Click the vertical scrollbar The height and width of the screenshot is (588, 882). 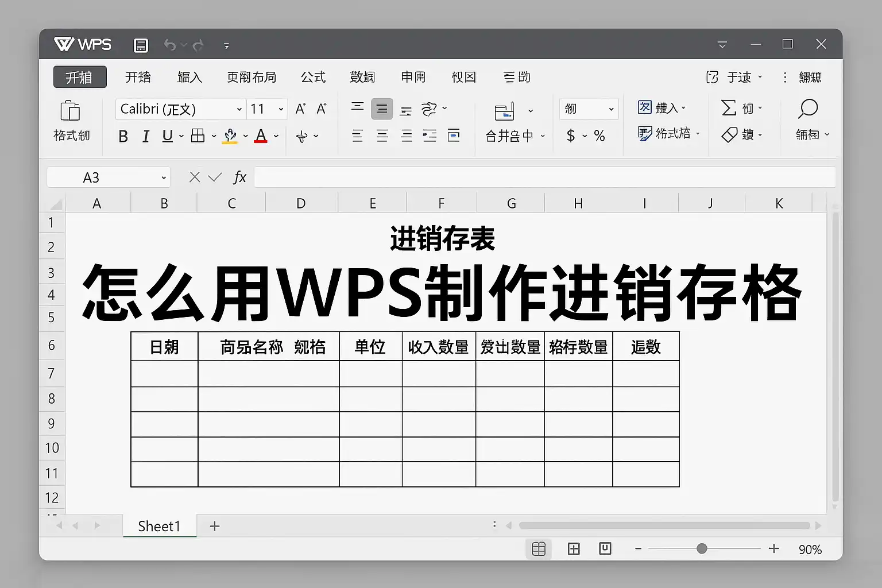(835, 357)
